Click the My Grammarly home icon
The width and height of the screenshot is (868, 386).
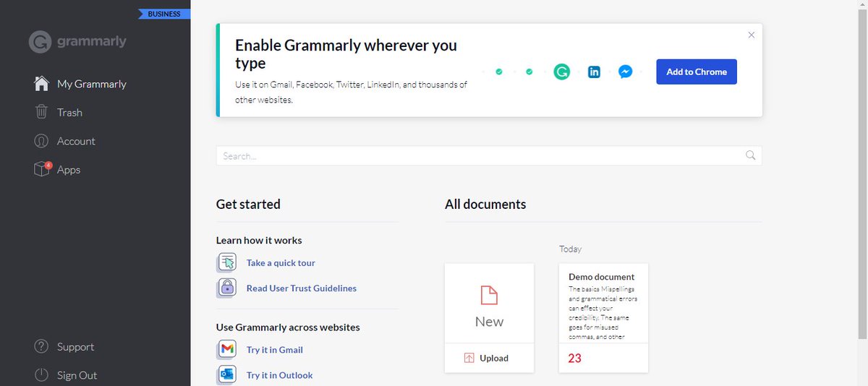(x=42, y=84)
